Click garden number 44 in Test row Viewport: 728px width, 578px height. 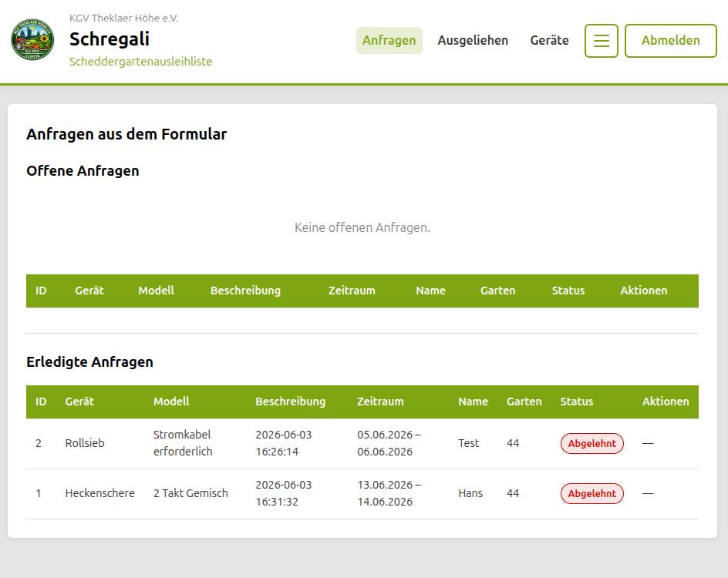click(513, 443)
